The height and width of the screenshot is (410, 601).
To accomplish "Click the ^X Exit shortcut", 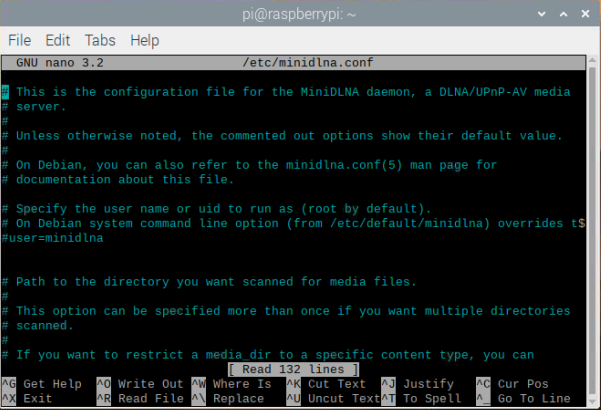I will [27, 399].
